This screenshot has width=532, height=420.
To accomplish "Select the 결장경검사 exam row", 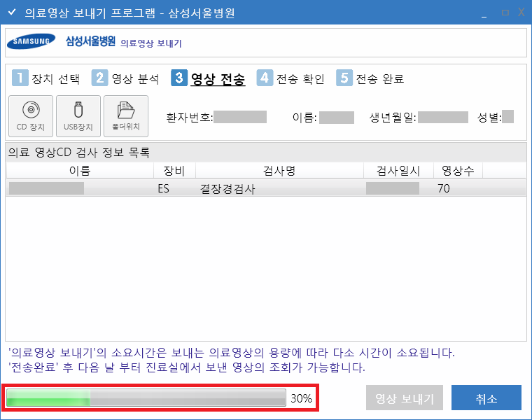I will pos(266,188).
